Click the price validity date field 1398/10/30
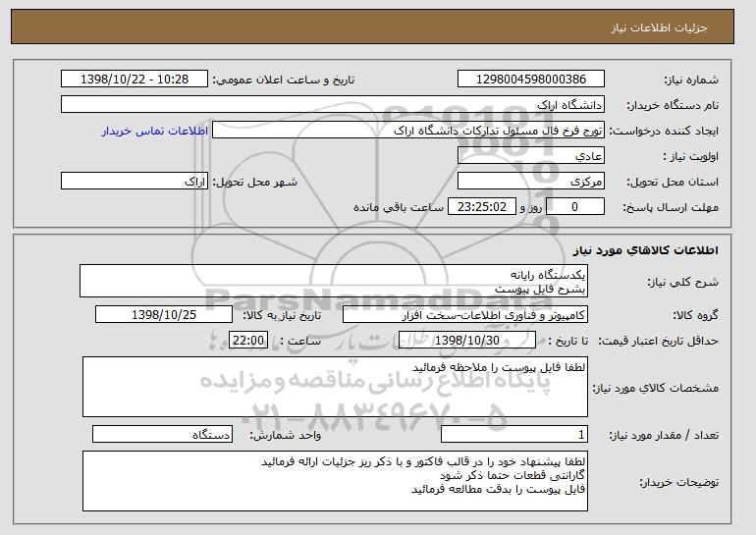Screen dimensions: 756x535 coord(467,341)
